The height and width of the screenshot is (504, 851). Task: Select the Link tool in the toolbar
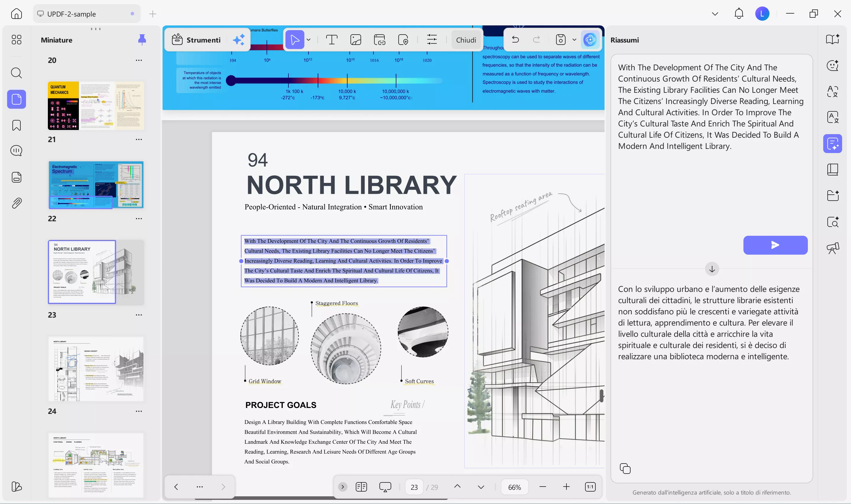tap(380, 39)
